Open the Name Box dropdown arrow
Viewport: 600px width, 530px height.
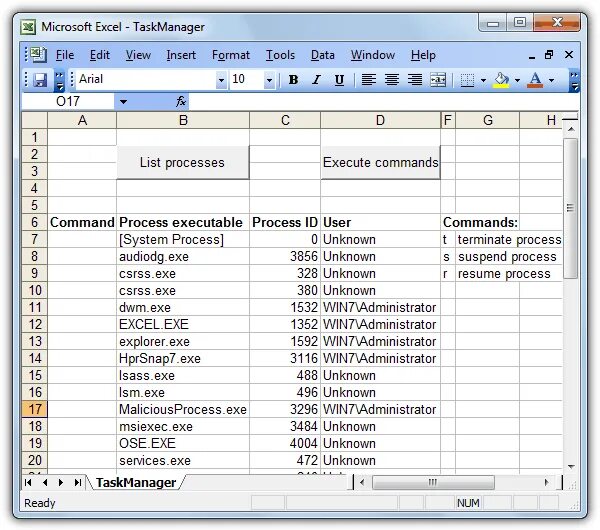click(x=123, y=102)
